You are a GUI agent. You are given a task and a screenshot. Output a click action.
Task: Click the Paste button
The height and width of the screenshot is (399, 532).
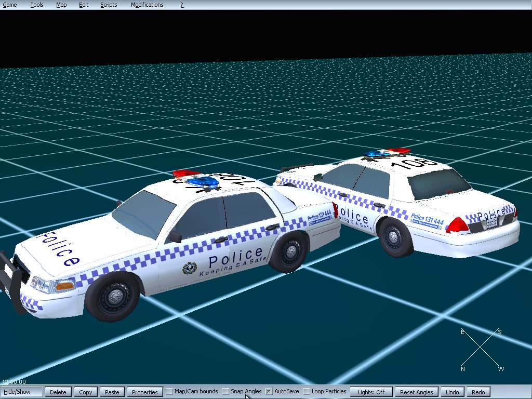(x=112, y=392)
